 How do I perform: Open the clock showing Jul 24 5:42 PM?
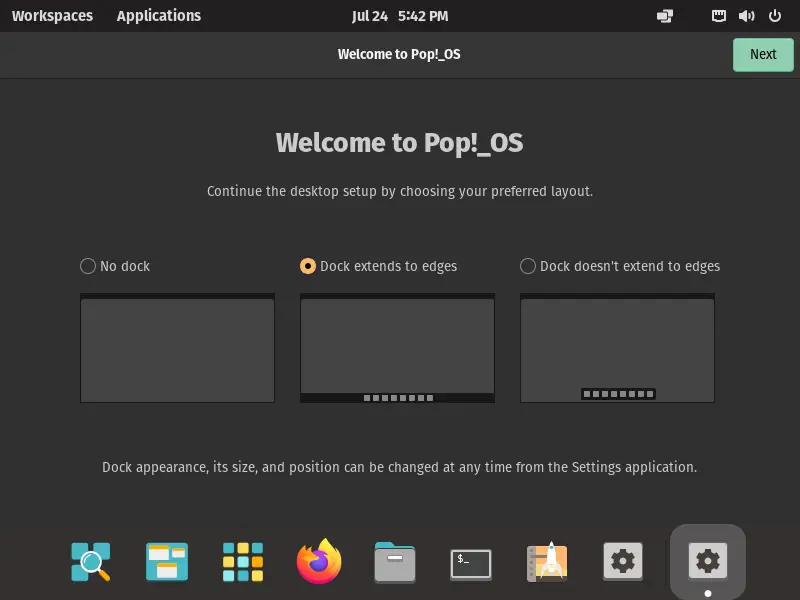(x=400, y=16)
